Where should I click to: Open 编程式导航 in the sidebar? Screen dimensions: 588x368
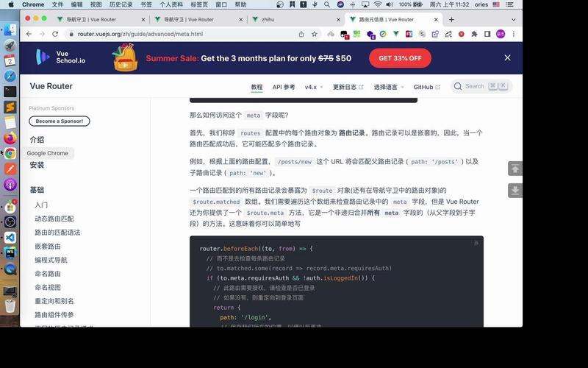click(51, 261)
